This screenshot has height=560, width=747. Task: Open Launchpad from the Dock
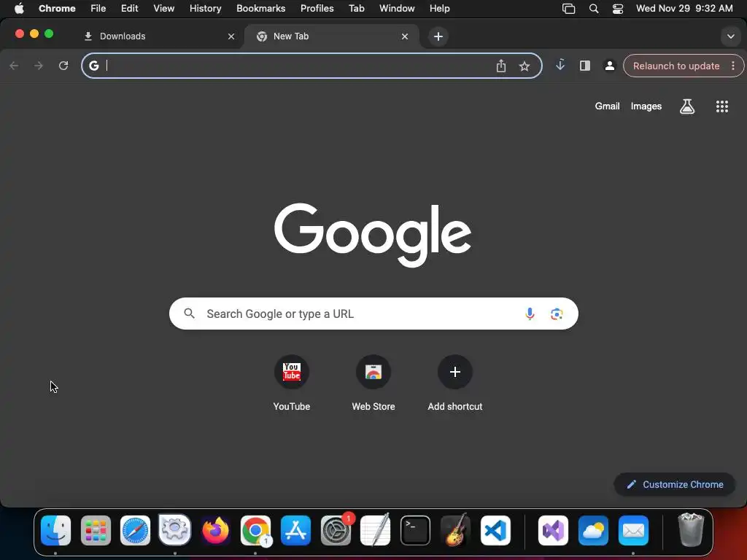pyautogui.click(x=96, y=530)
